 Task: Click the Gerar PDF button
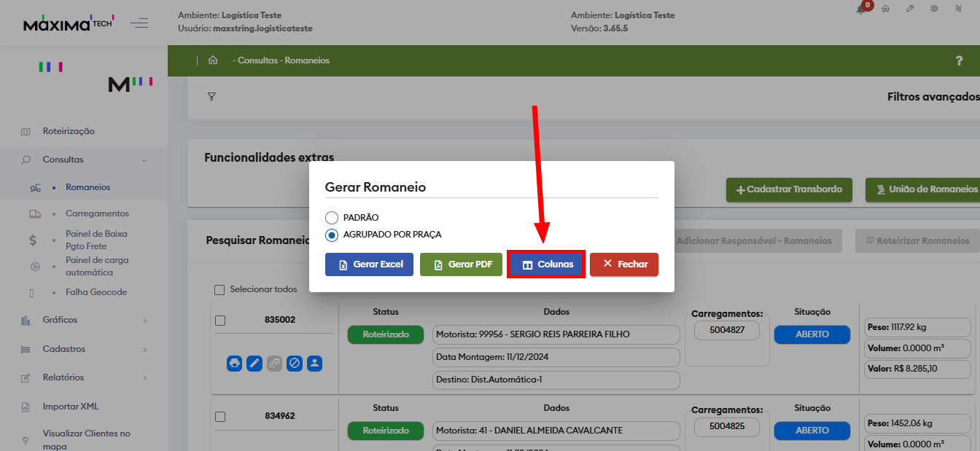(461, 264)
